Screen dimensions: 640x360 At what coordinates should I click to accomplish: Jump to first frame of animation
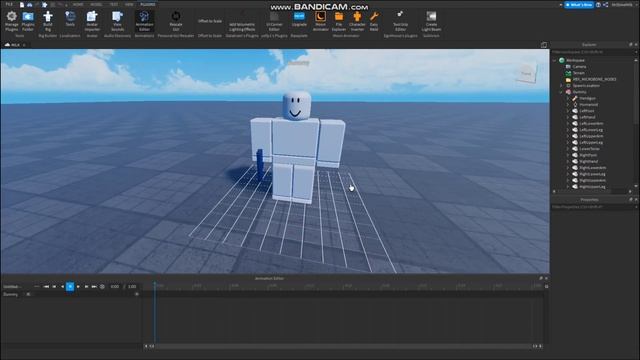(x=46, y=287)
